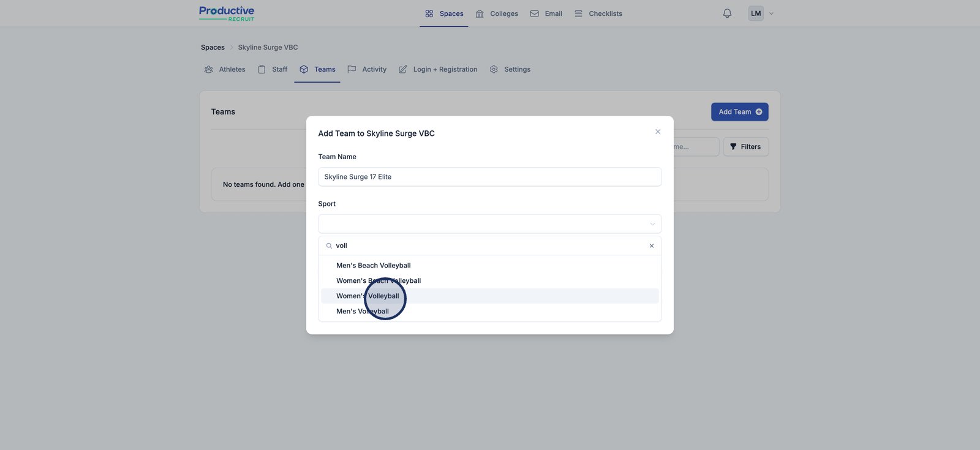Switch to the Athletes tab
The height and width of the screenshot is (450, 980).
[225, 70]
